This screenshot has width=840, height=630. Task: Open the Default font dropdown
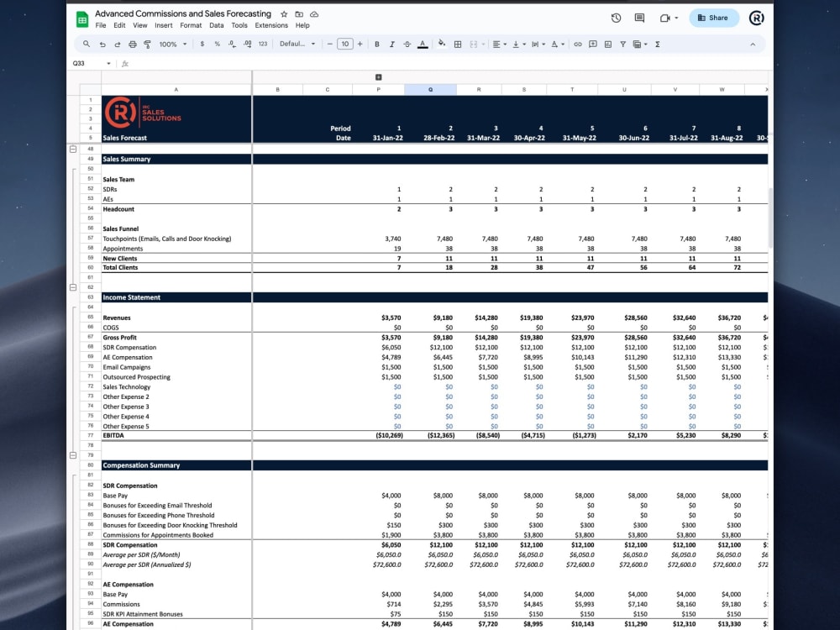coord(297,44)
